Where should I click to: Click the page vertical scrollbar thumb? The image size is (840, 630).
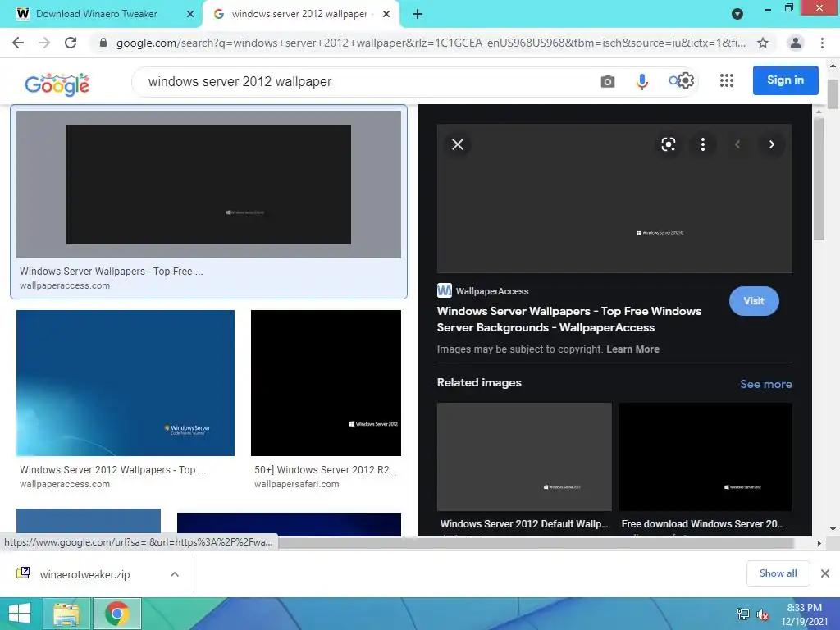[833, 94]
